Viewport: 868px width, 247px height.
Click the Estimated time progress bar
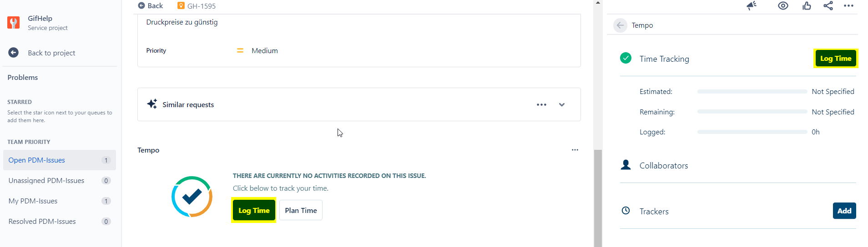click(x=752, y=92)
